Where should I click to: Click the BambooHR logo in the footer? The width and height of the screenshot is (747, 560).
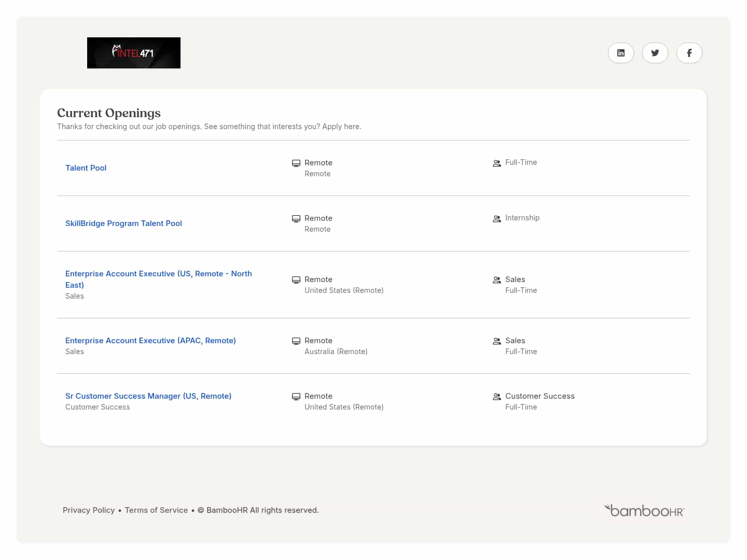point(644,510)
